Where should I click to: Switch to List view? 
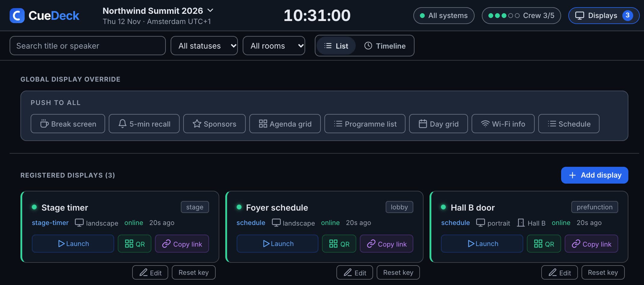pos(336,46)
